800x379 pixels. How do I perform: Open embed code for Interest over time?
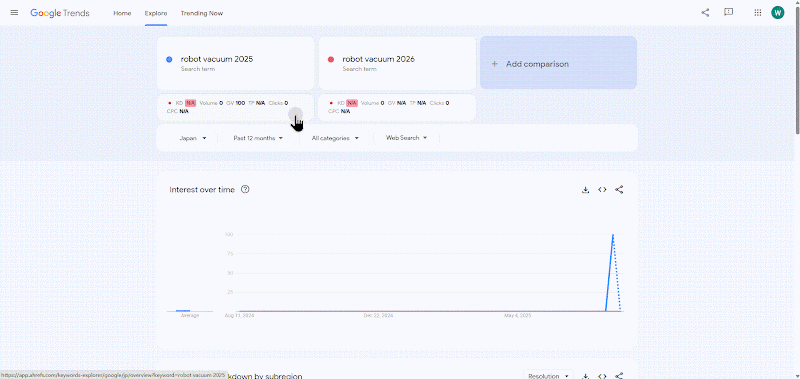click(602, 190)
